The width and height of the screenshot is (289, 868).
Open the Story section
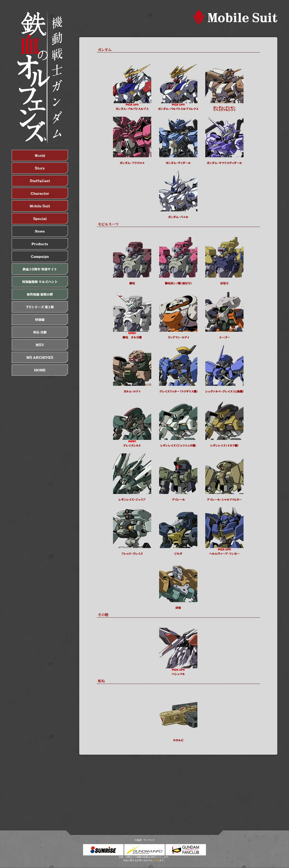click(40, 168)
